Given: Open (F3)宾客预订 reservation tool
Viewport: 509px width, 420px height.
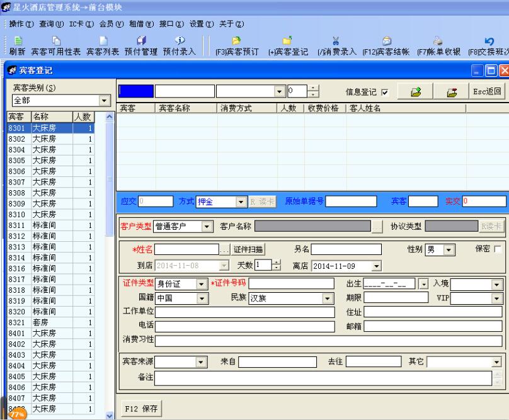Looking at the screenshot, I should click(236, 47).
